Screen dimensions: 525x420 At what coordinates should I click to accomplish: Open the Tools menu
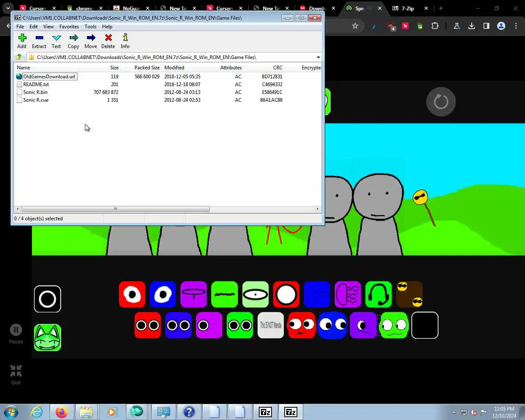pyautogui.click(x=90, y=27)
